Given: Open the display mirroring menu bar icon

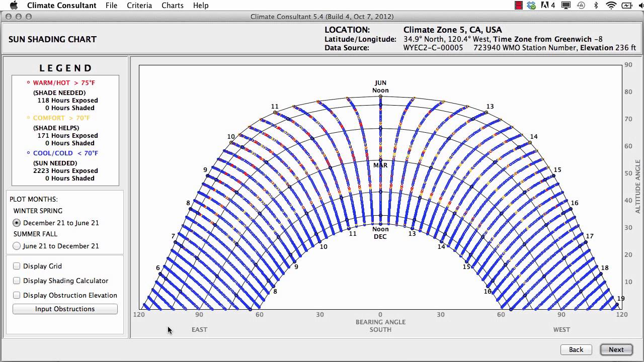Looking at the screenshot, I should pyautogui.click(x=566, y=5).
